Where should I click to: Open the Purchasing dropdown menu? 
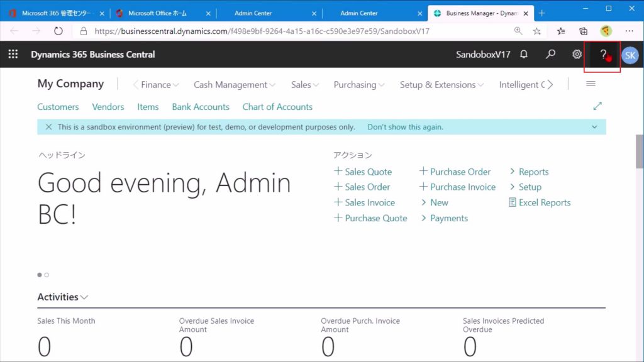(x=359, y=85)
